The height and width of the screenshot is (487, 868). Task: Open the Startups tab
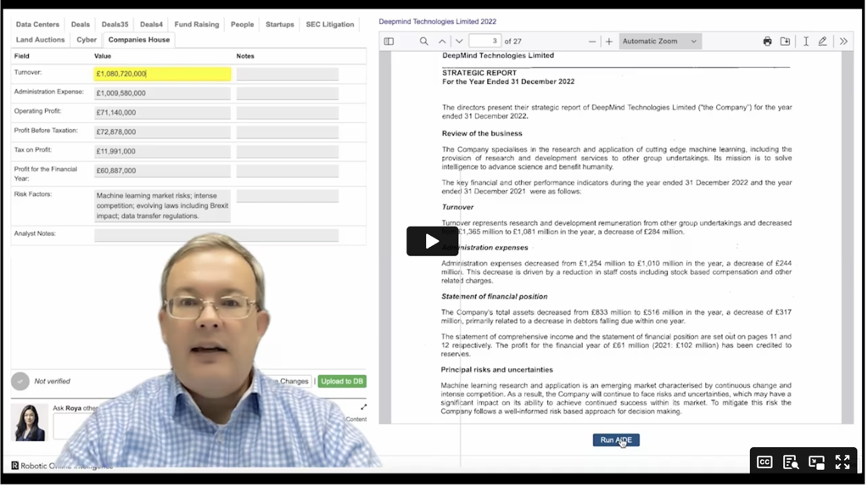click(x=281, y=25)
